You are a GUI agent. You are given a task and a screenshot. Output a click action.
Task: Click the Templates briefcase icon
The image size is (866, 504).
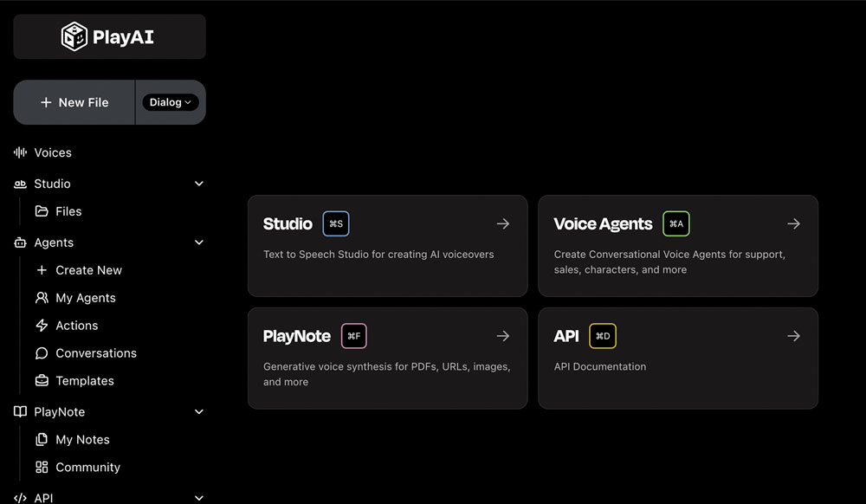(42, 380)
